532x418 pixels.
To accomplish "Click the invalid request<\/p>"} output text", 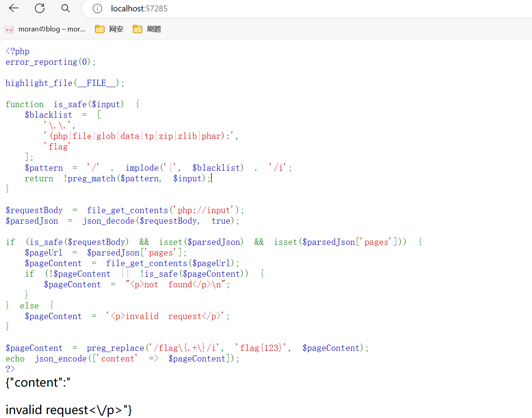I will [x=69, y=410].
